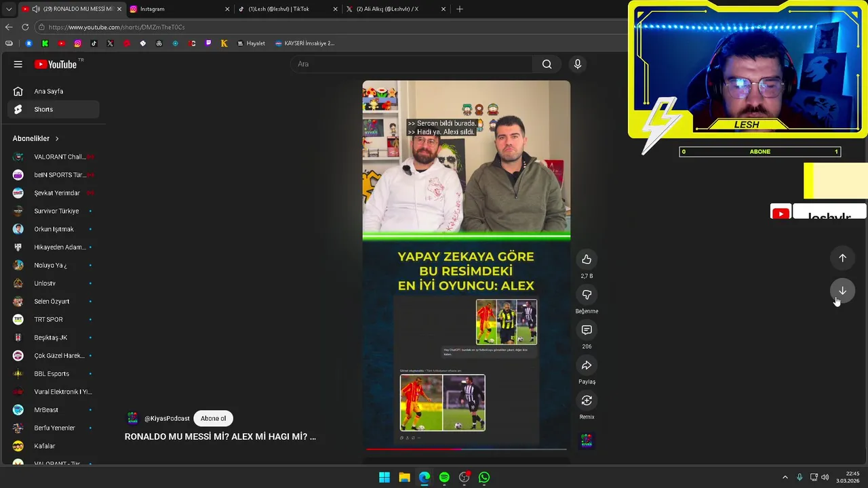
Task: Open BBL Esports subscription
Action: coord(53,373)
